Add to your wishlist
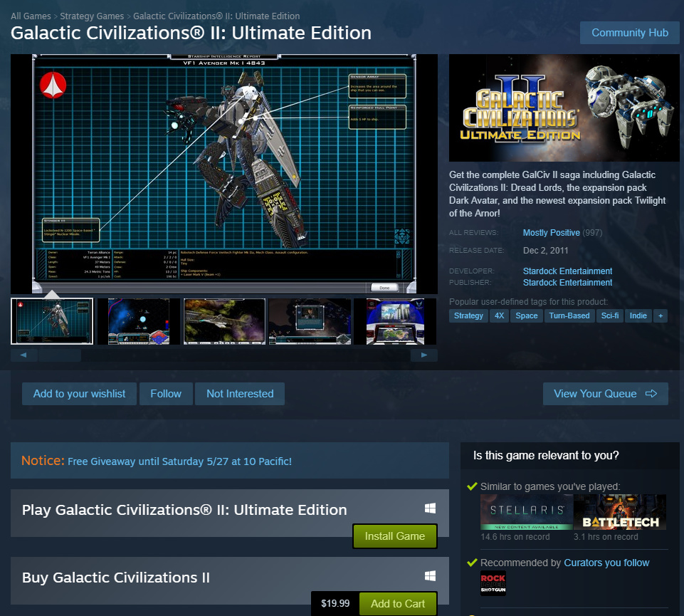Screen dimensions: 684x616 [x=79, y=394]
